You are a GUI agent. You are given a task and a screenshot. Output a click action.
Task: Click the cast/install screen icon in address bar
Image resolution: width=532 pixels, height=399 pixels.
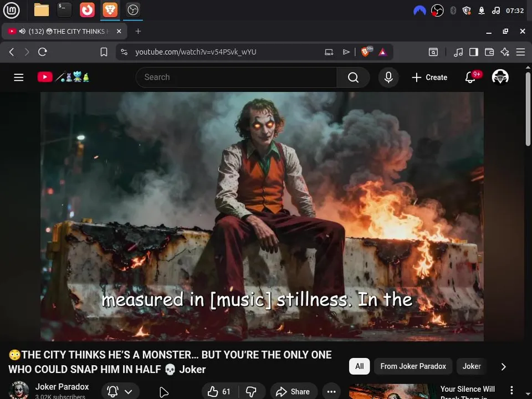329,52
